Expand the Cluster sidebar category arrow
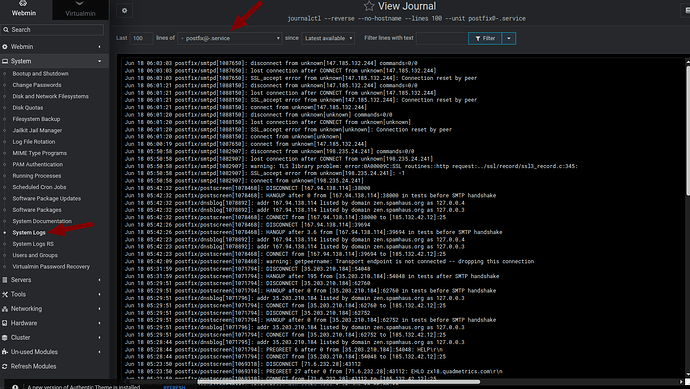The width and height of the screenshot is (690, 389). [x=99, y=338]
